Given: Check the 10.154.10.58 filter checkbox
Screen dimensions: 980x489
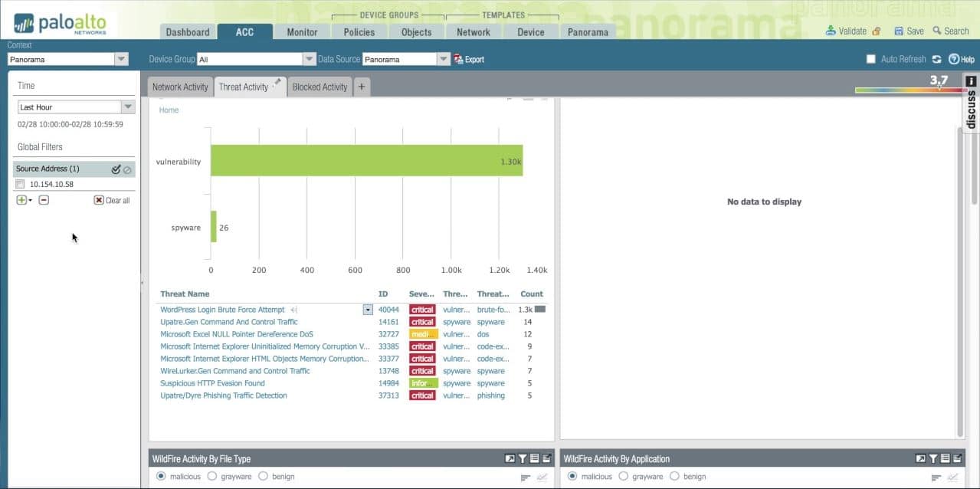Looking at the screenshot, I should [x=21, y=185].
